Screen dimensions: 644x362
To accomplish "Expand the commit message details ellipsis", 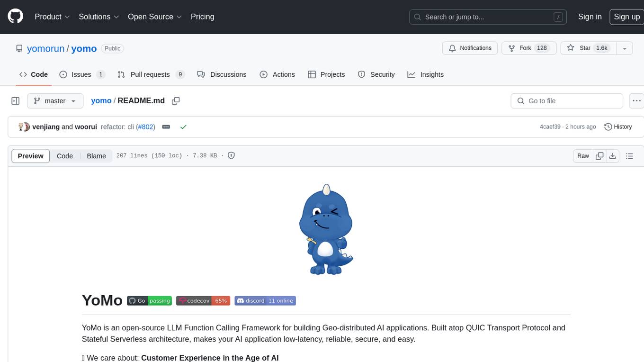I will click(x=166, y=127).
